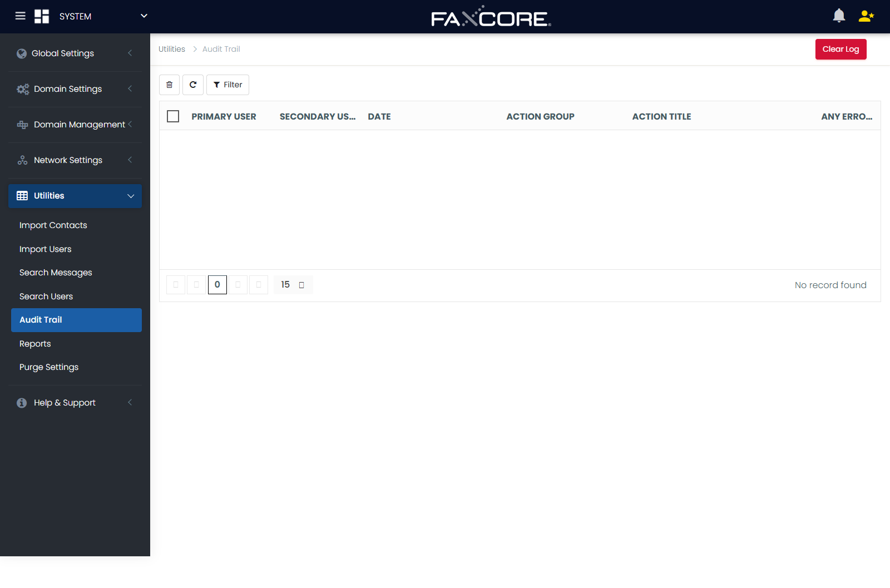Open the user profile star icon
Viewport: 890px width, 588px height.
[866, 16]
